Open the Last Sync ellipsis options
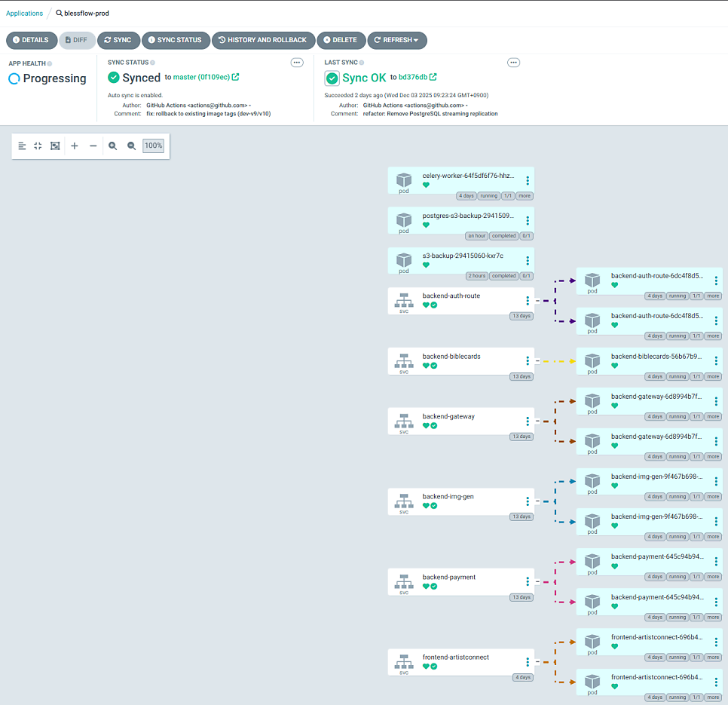This screenshot has height=705, width=728. [513, 63]
